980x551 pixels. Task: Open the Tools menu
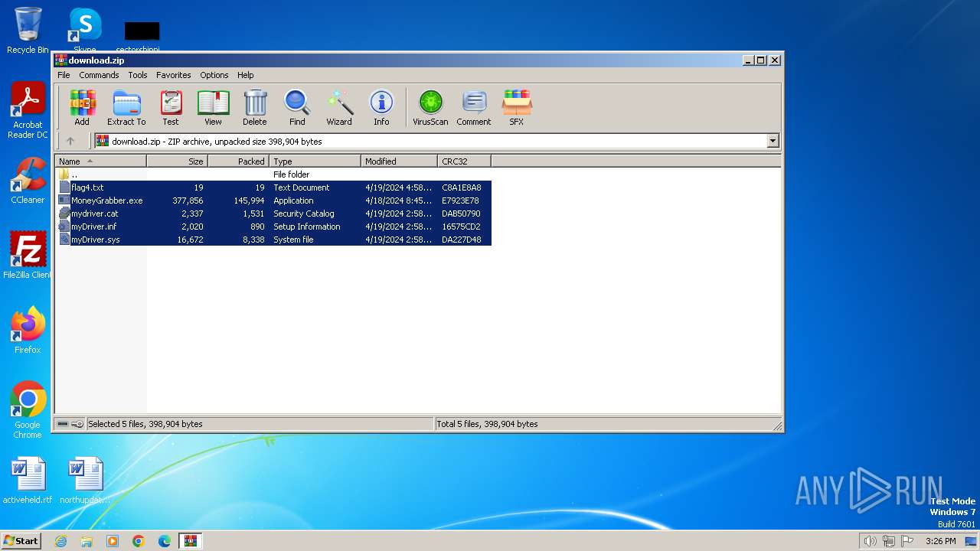[x=138, y=75]
